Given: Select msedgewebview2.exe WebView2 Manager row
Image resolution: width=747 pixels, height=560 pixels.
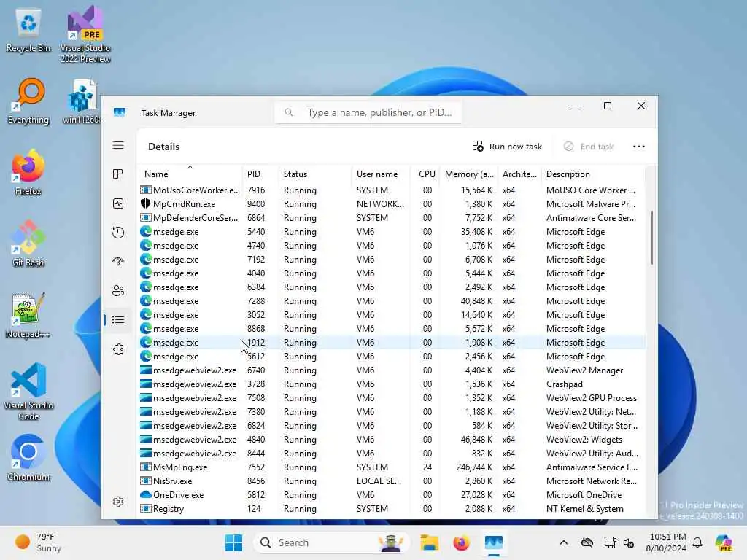Looking at the screenshot, I should tap(392, 370).
